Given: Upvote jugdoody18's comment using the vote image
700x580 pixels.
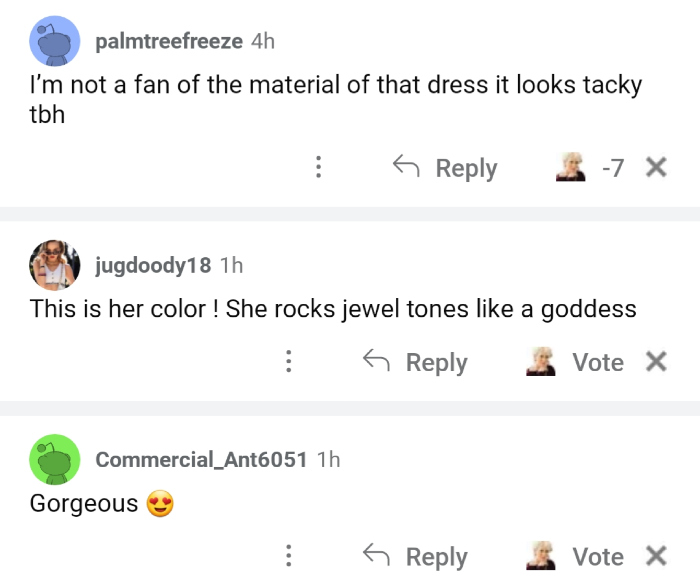Looking at the screenshot, I should [x=541, y=362].
